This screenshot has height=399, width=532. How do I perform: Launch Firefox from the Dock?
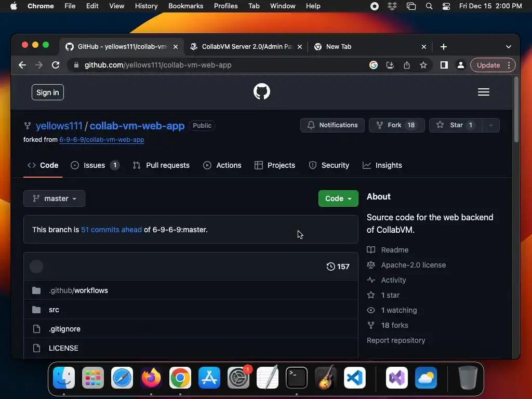pos(151,378)
